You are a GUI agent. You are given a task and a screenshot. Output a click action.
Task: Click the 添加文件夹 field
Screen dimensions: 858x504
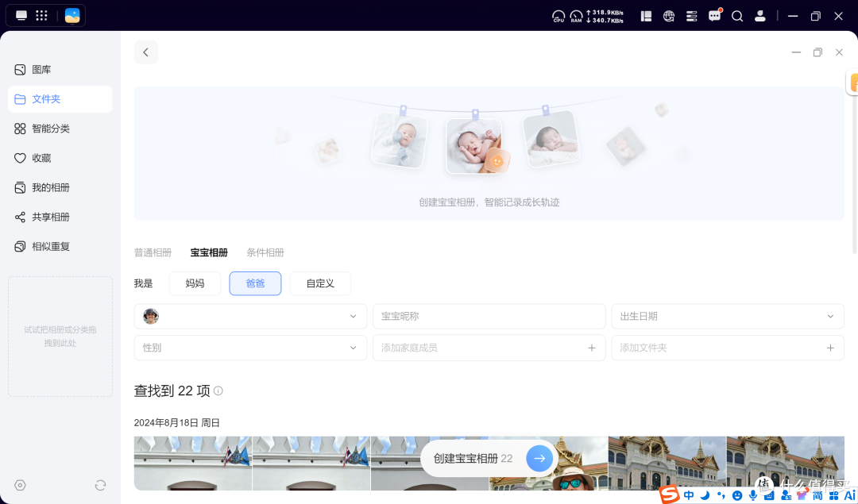(728, 348)
